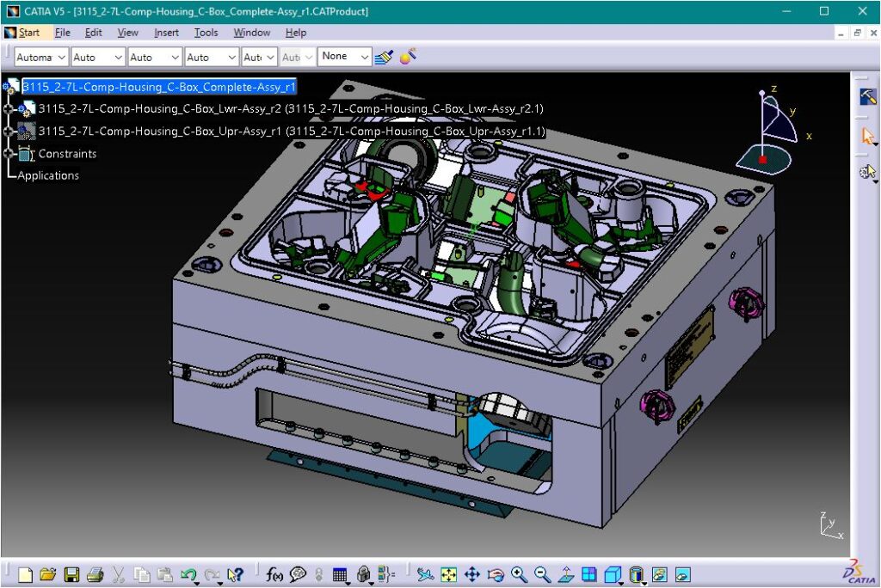Create a multi-view layout
The image size is (881, 588).
point(588,574)
